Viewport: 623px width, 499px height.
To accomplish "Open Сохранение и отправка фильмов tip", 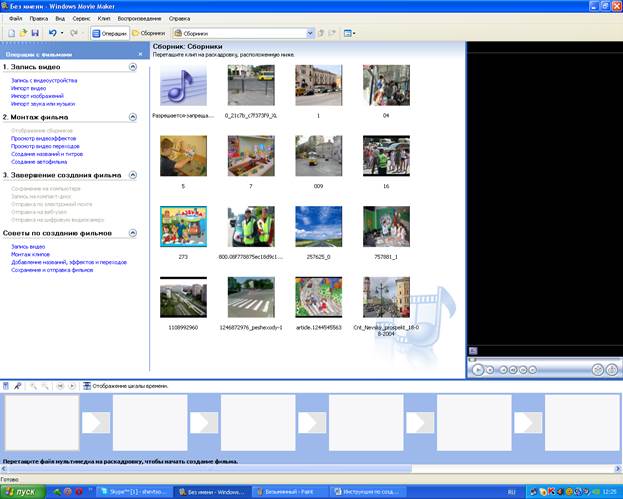I will coord(52,270).
